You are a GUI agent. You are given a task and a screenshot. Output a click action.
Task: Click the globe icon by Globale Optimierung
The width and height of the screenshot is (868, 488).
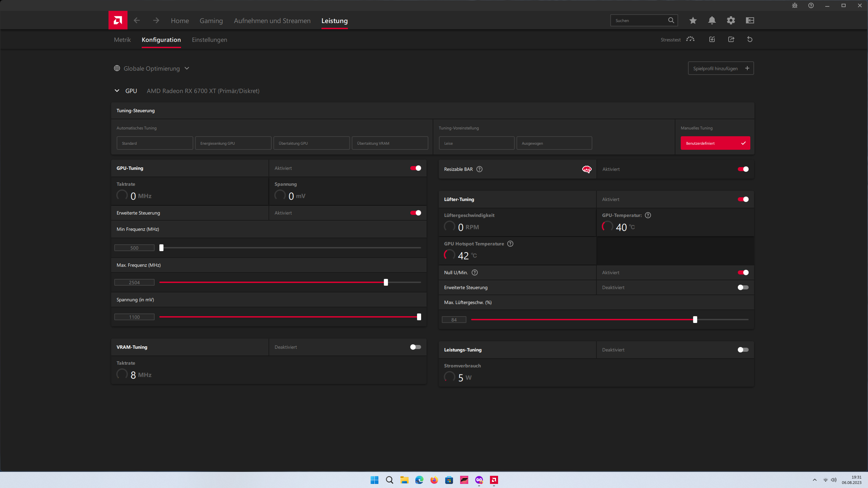click(117, 68)
